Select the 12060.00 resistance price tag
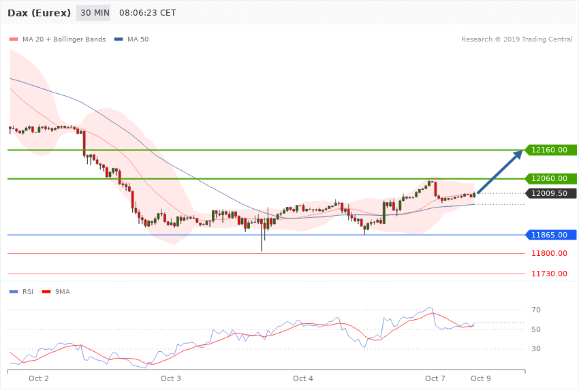This screenshot has width=579, height=392. 550,178
